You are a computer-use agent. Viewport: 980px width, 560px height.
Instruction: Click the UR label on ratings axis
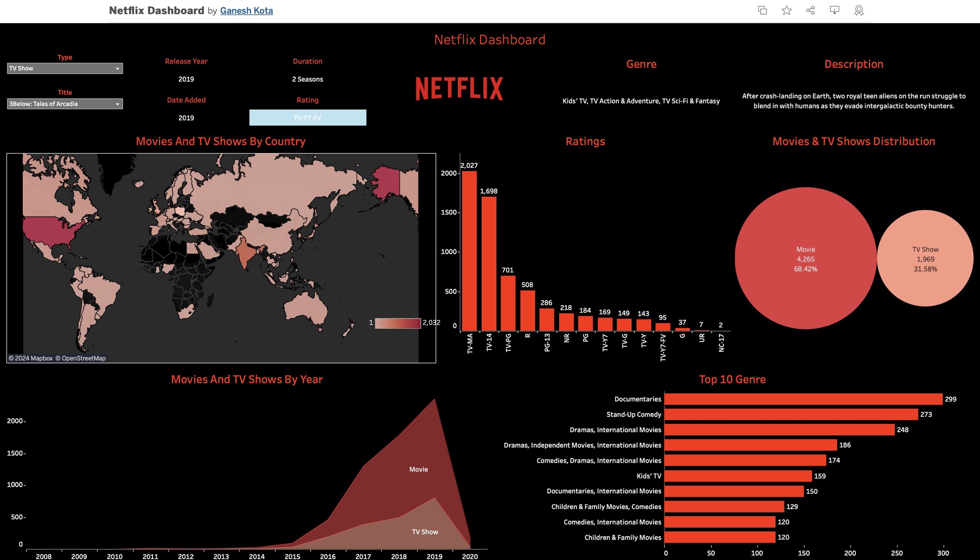point(702,338)
